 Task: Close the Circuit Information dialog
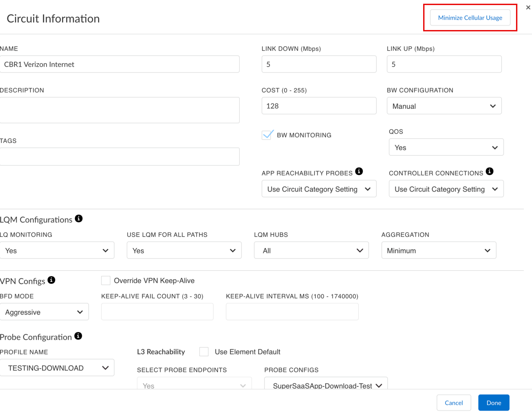[528, 7]
